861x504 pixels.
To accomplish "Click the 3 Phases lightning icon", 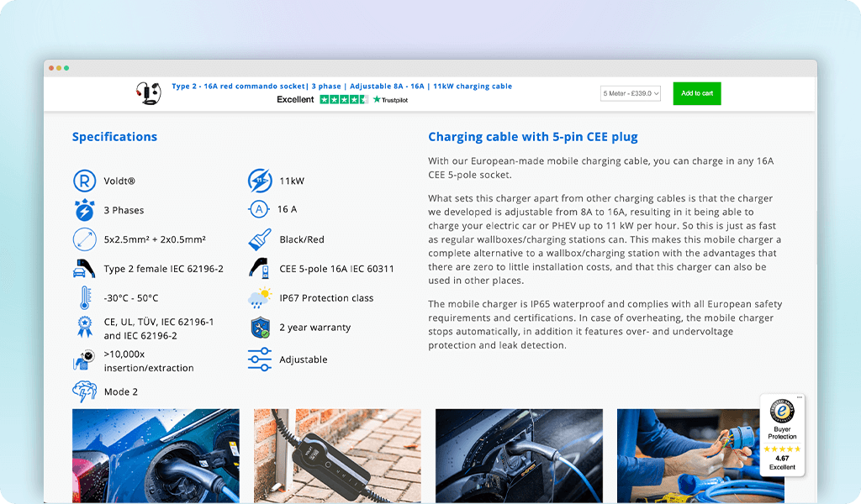I will pos(85,210).
